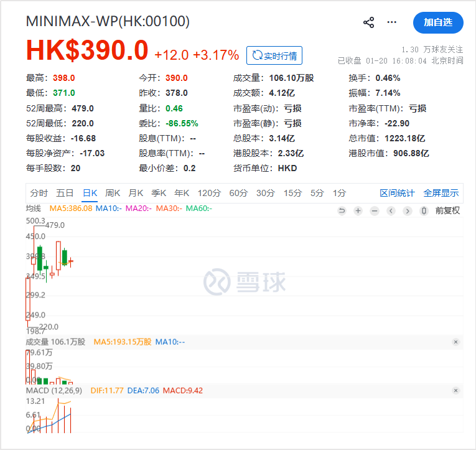Click the DIF:11.77 value
Viewport: 476px width, 450px height.
coord(107,390)
